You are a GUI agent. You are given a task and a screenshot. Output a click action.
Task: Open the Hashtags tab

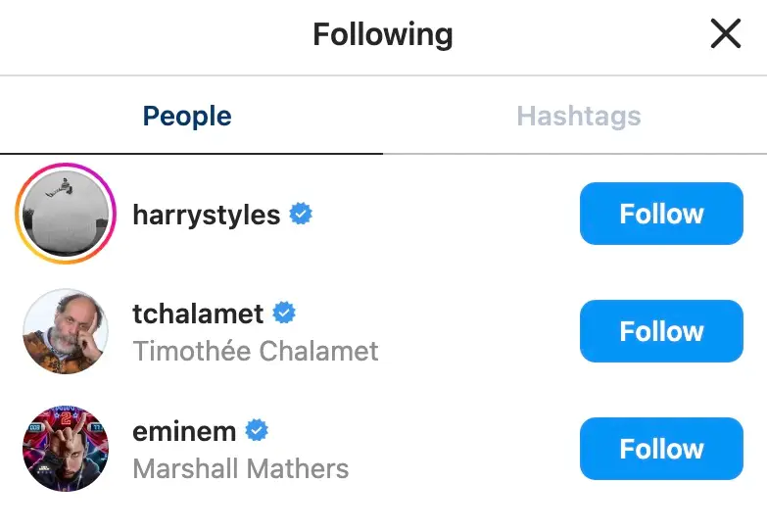[x=578, y=117]
